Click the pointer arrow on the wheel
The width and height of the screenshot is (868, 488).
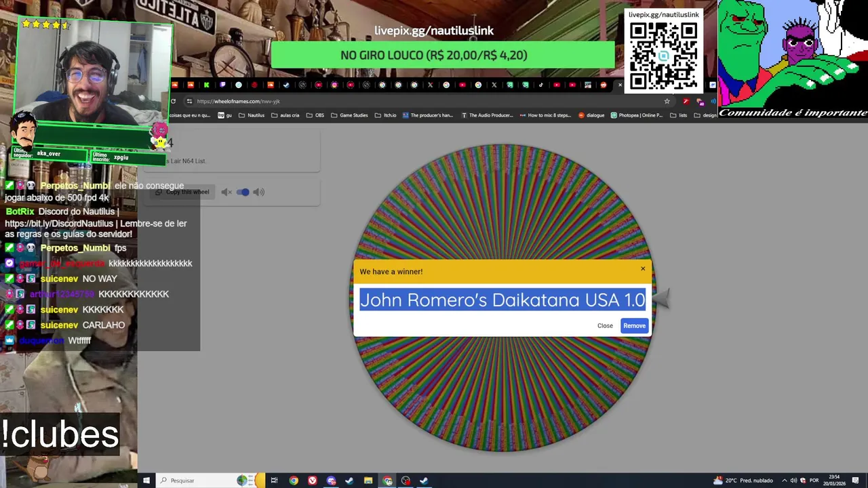(x=663, y=298)
